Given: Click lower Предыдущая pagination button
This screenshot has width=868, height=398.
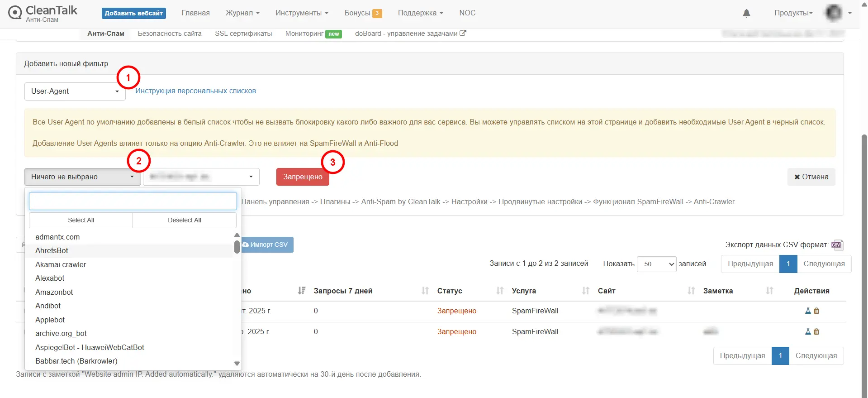Looking at the screenshot, I should 743,356.
